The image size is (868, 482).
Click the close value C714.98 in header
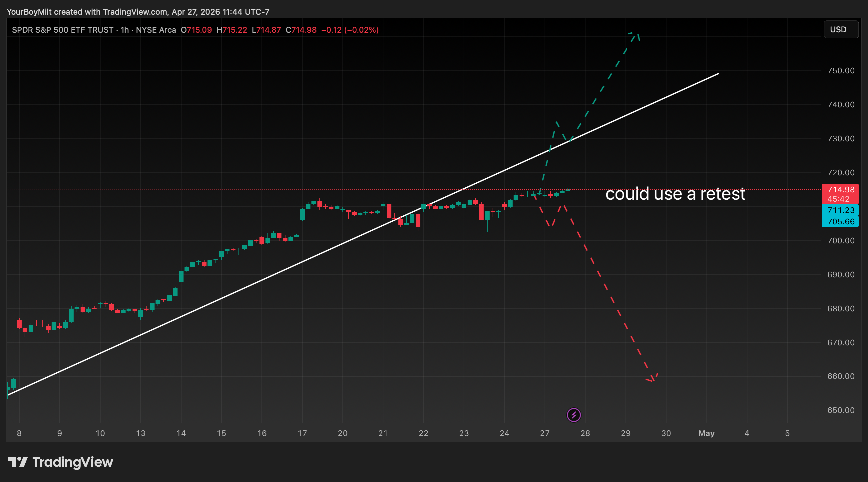tap(301, 30)
